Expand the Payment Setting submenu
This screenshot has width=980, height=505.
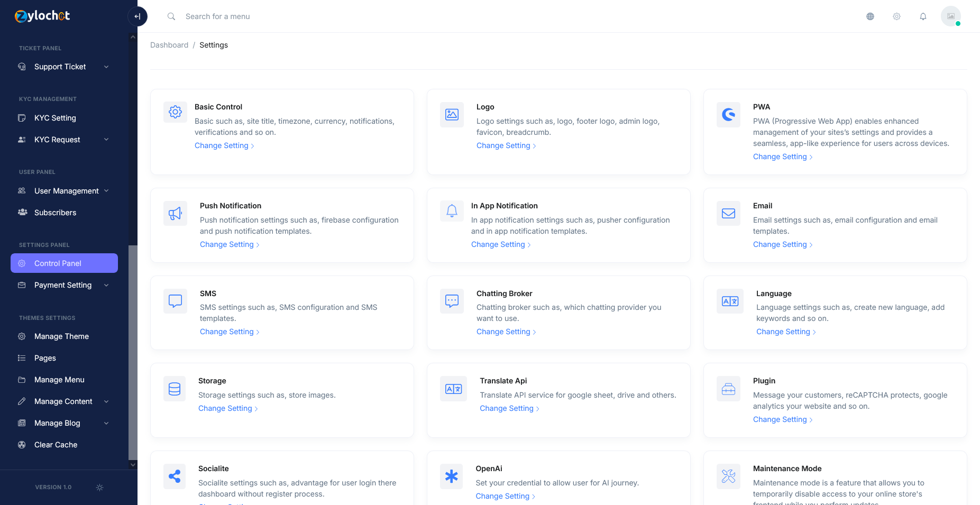click(x=64, y=285)
